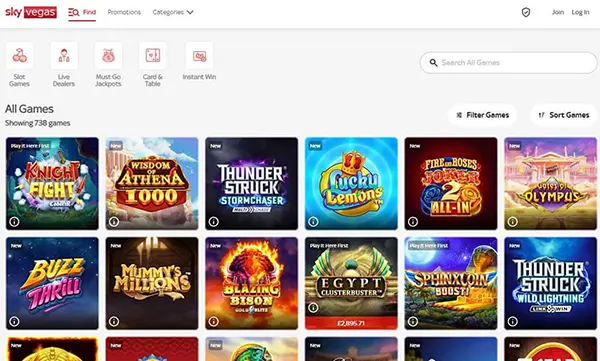
Task: Open the Find menu search icon
Action: 73,12
